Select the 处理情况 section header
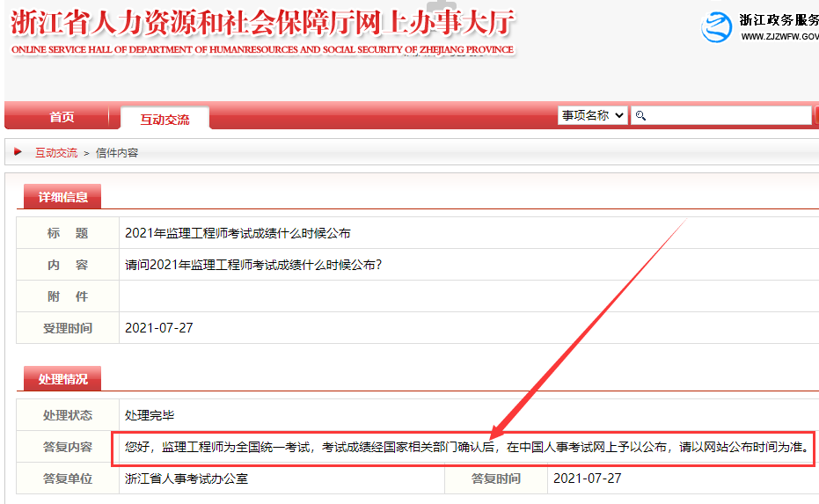The width and height of the screenshot is (819, 504). click(62, 378)
